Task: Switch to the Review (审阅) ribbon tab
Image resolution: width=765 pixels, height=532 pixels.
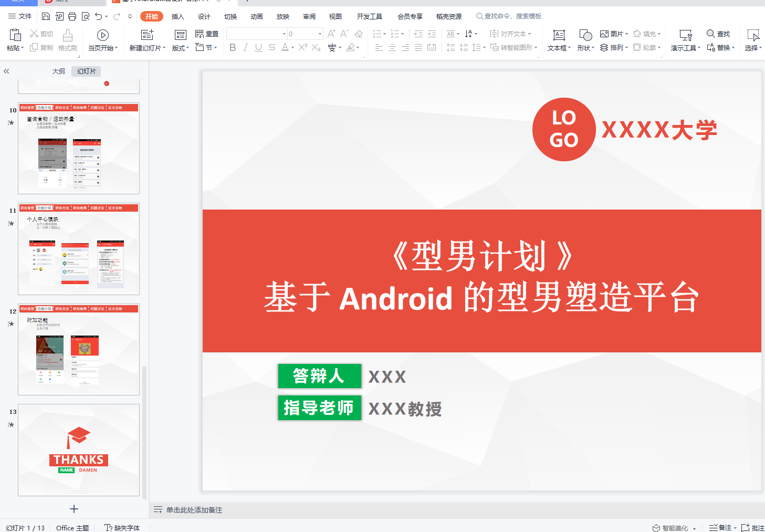Action: point(309,16)
